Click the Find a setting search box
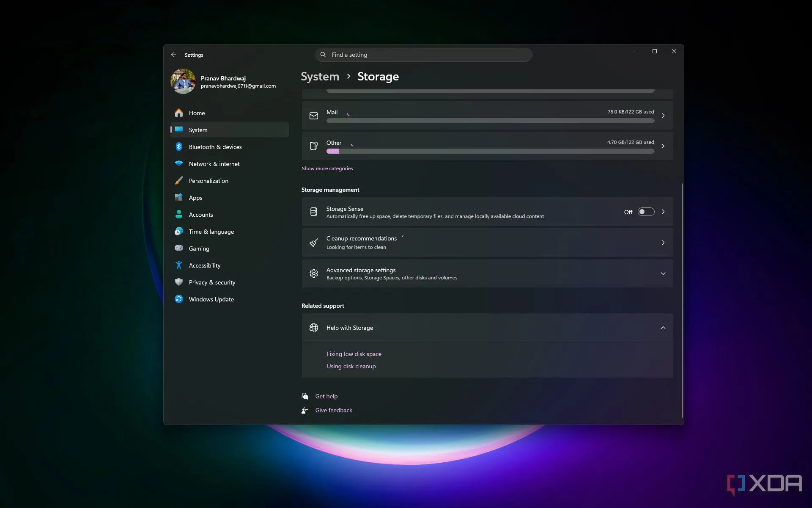Screen dimensions: 812x508 (423, 55)
